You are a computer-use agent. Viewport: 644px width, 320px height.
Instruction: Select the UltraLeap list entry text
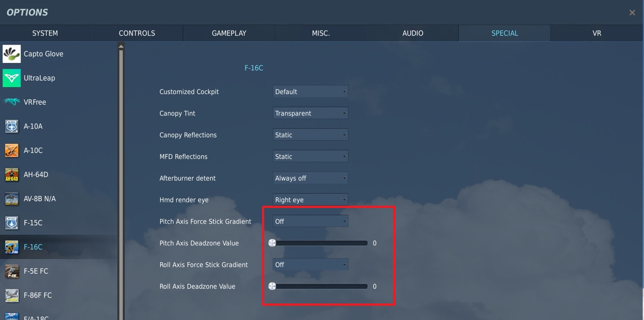(39, 78)
